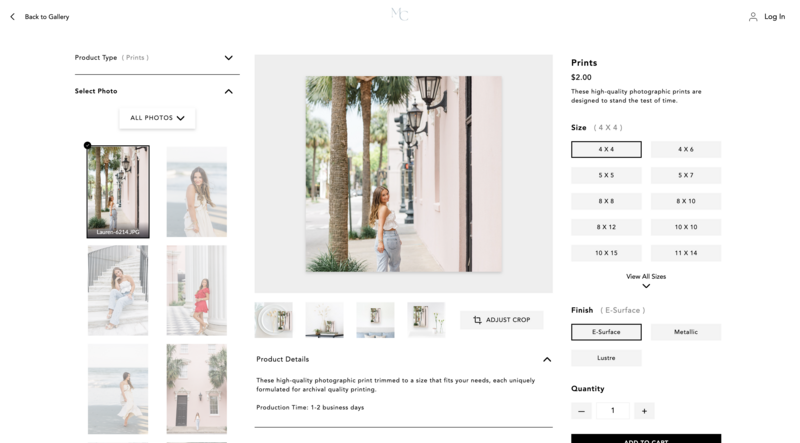This screenshot has width=800, height=443.
Task: Choose the Lustre finish option
Action: (606, 358)
